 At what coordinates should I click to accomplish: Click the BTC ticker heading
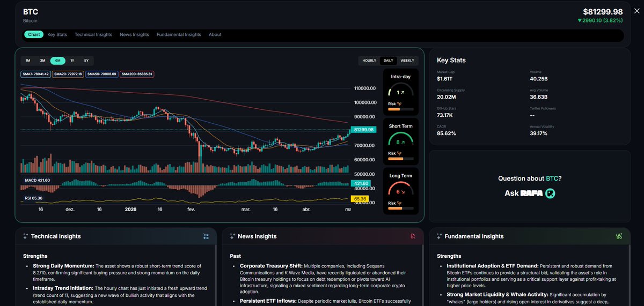click(x=31, y=12)
